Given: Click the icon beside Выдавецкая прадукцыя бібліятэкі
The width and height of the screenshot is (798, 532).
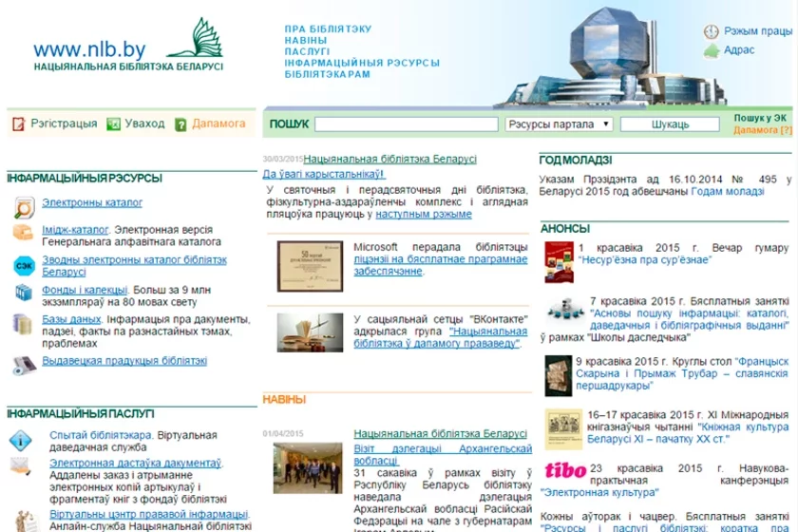Looking at the screenshot, I should [23, 364].
